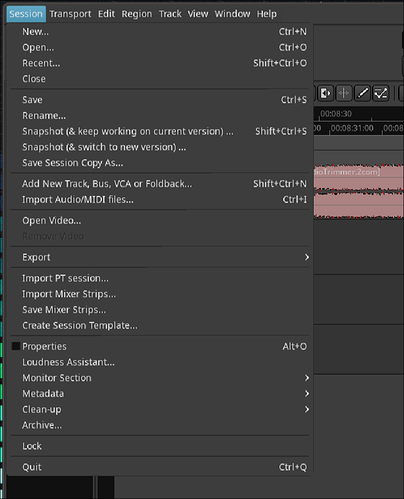Expand the Export submenu
Image resolution: width=404 pixels, height=499 pixels.
point(160,257)
